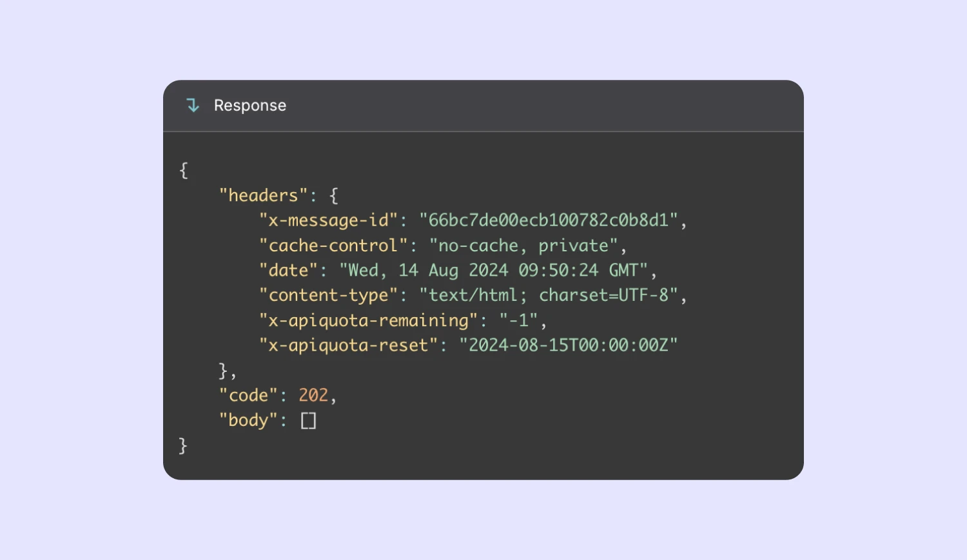The width and height of the screenshot is (967, 560).
Task: Select the Wed, 14 Aug 2024 date value
Action: pyautogui.click(x=494, y=270)
